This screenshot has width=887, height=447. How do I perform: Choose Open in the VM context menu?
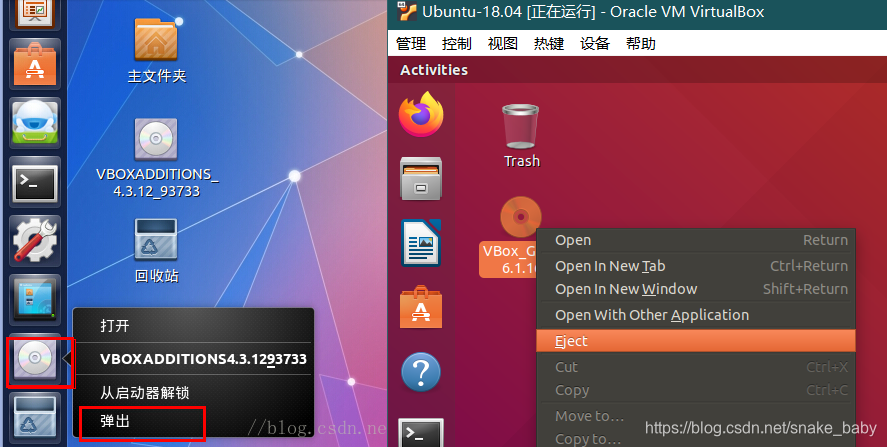pos(696,240)
